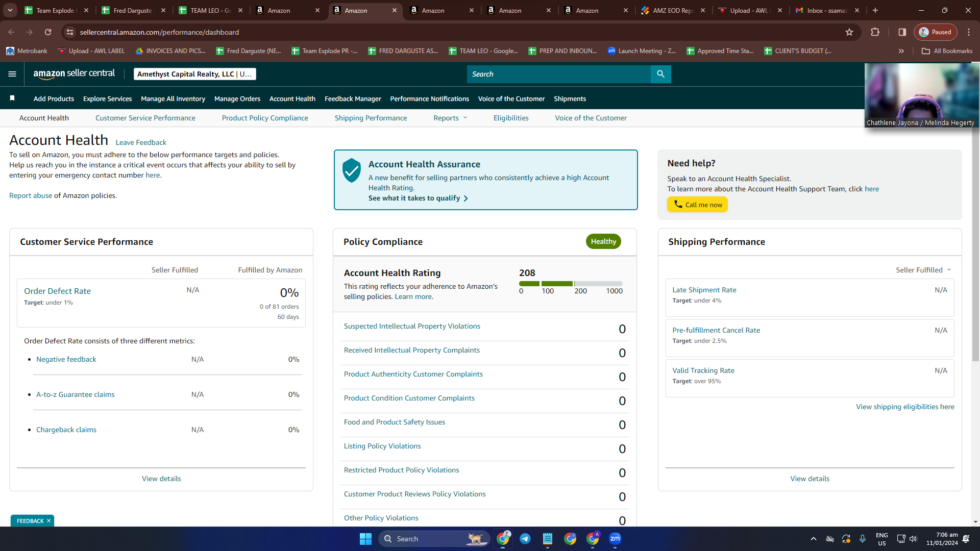Open Telegram from the taskbar

tap(525, 539)
